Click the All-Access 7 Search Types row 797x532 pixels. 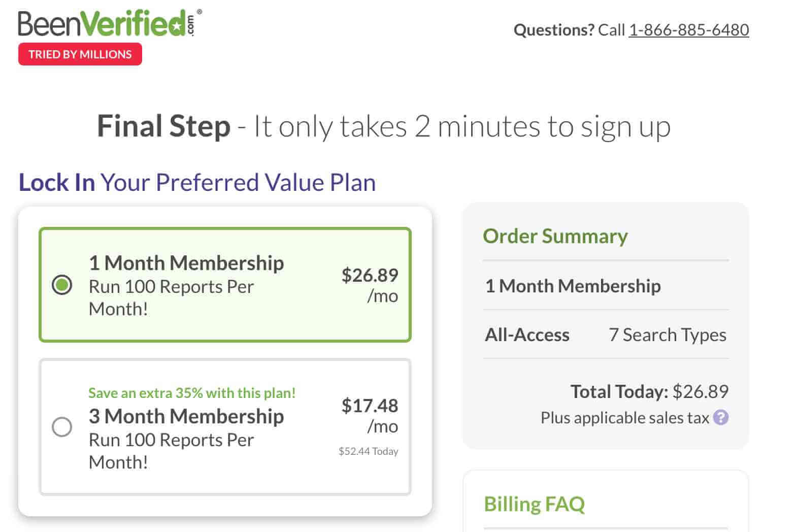pyautogui.click(x=606, y=335)
